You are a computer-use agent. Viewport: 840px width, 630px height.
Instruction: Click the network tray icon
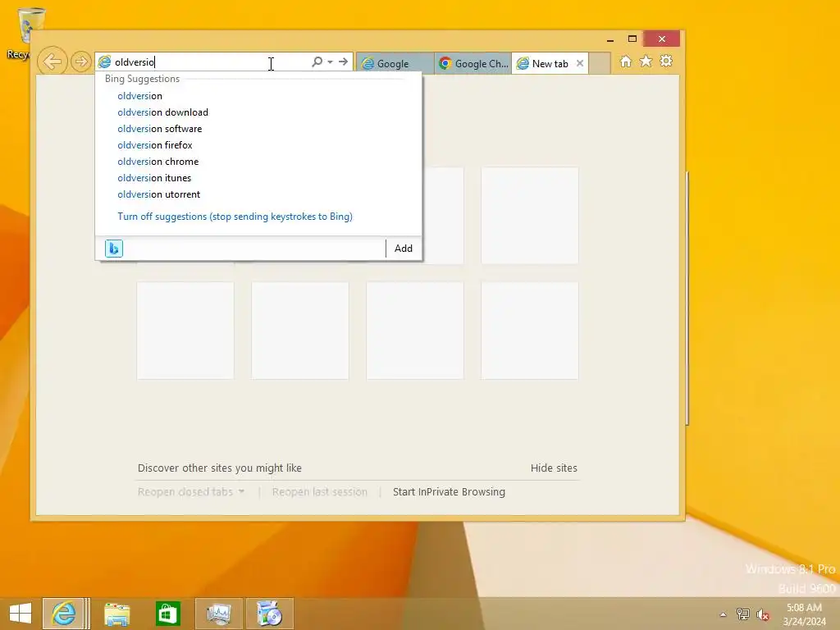743,614
